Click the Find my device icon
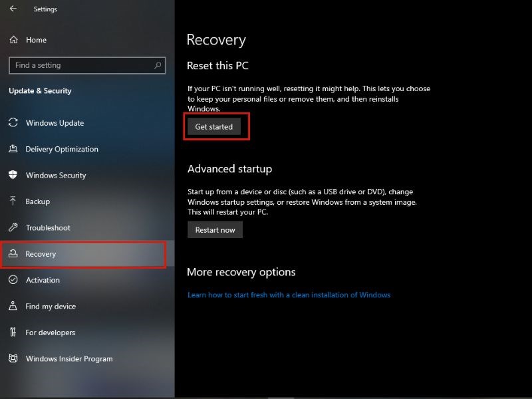 (13, 307)
